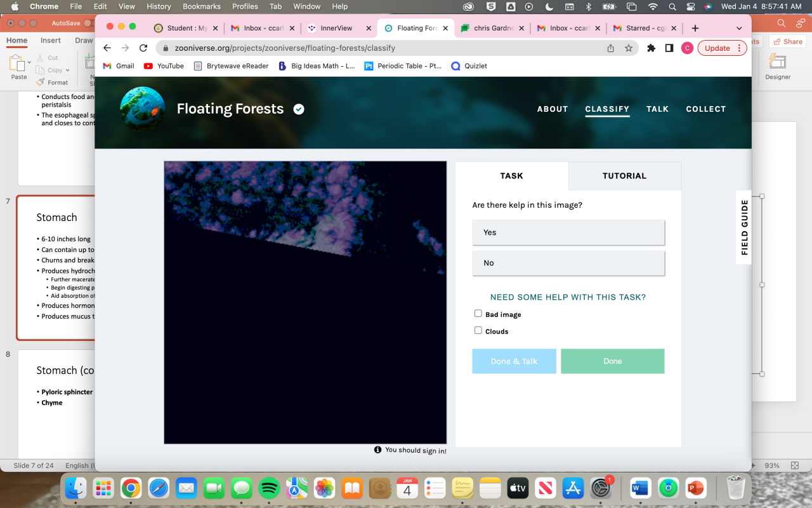Click the address bar URL field
Screen dimensions: 812x508
point(380,48)
